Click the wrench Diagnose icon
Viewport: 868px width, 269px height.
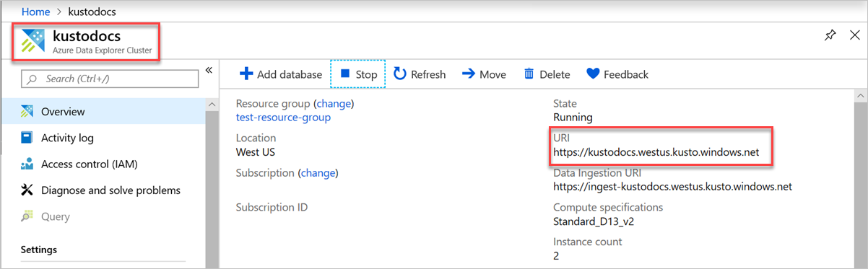[27, 190]
